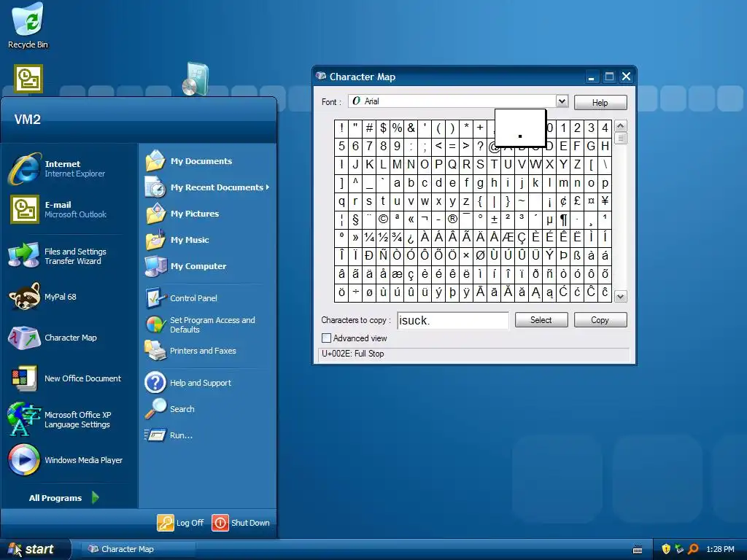This screenshot has width=747, height=560.
Task: Open Help and Support
Action: tap(208, 383)
